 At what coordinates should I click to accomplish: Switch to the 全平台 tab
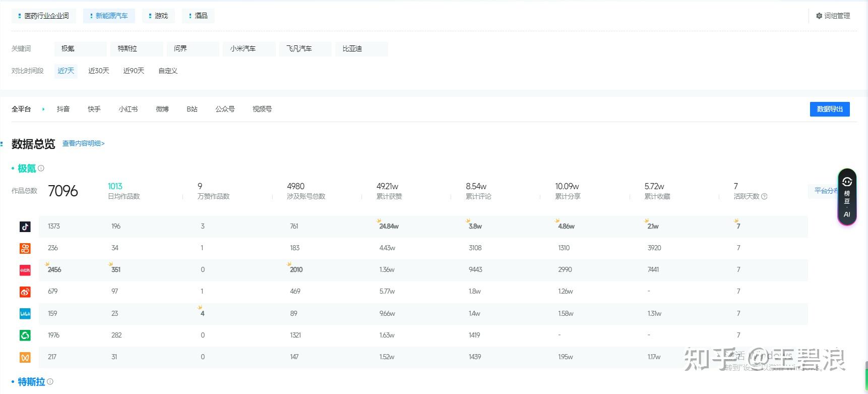pos(21,109)
